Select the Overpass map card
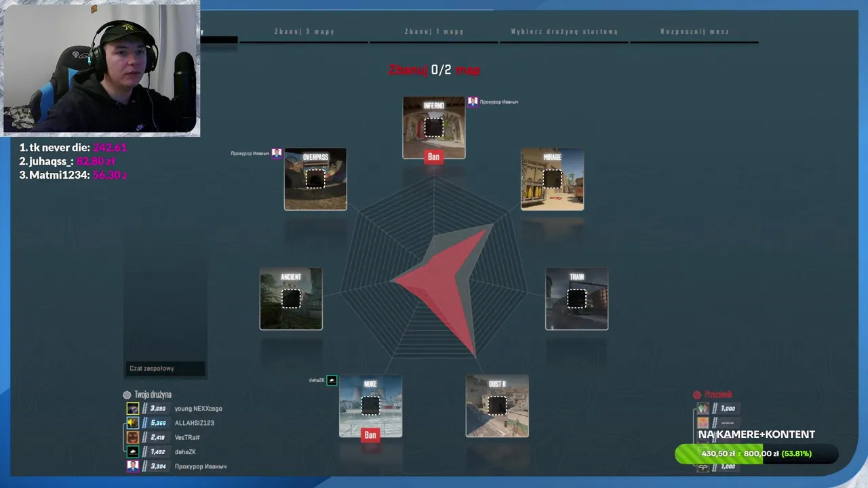The image size is (868, 488). tap(315, 179)
